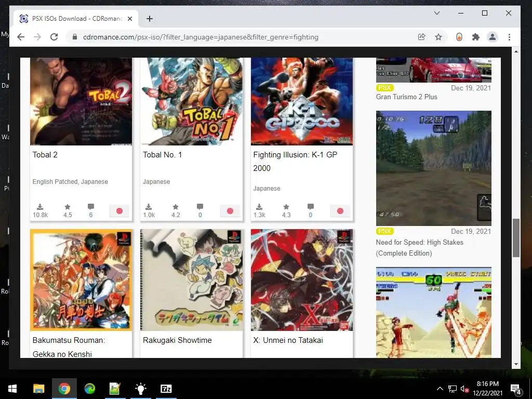Image resolution: width=532 pixels, height=399 pixels.
Task: Click the address bar URL
Action: pos(201,37)
